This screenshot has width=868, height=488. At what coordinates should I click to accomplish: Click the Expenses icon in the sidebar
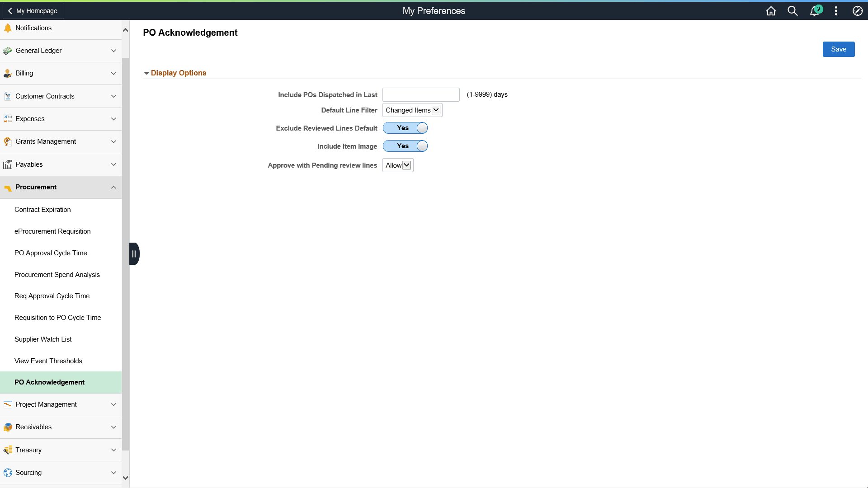(7, 118)
